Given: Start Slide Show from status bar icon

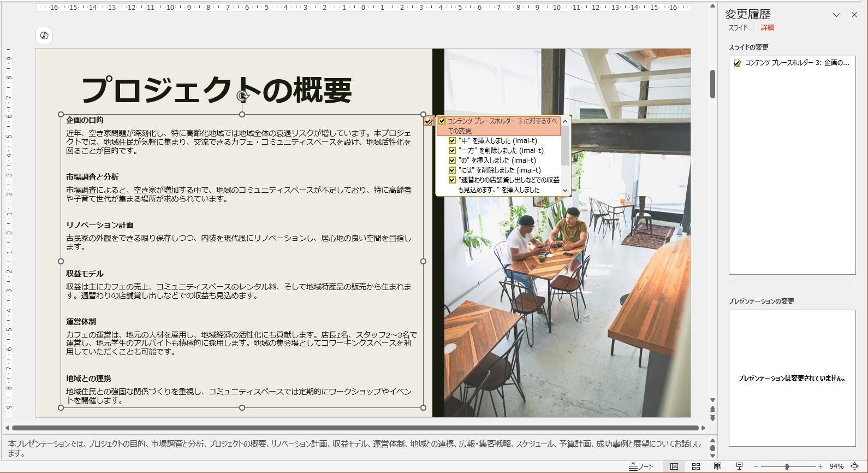Looking at the screenshot, I should click(x=739, y=466).
